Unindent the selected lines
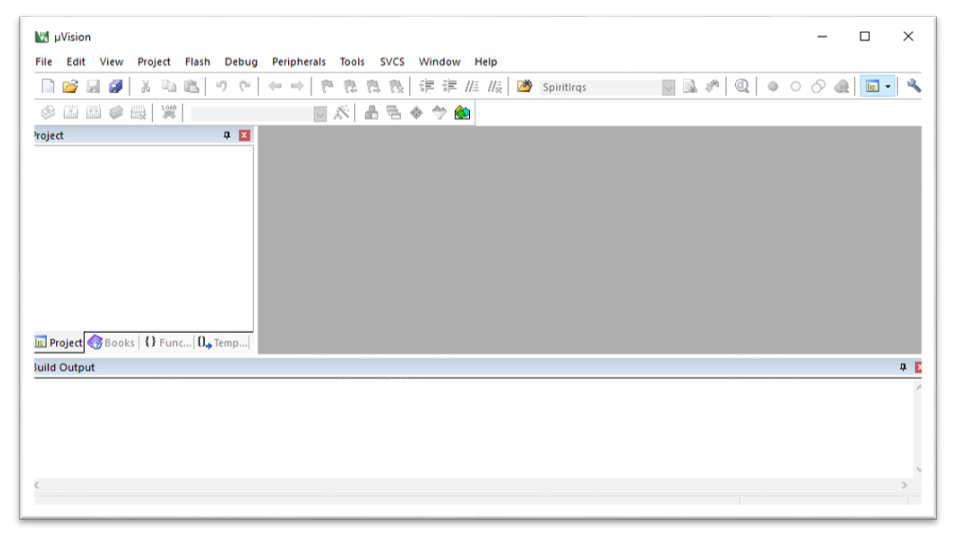This screenshot has width=953, height=533. (449, 86)
